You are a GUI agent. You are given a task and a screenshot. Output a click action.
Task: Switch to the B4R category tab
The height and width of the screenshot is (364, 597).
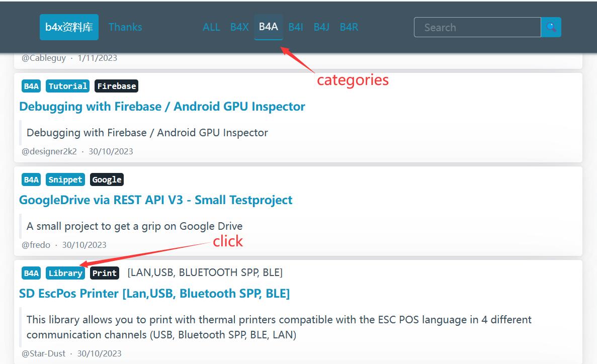point(349,27)
